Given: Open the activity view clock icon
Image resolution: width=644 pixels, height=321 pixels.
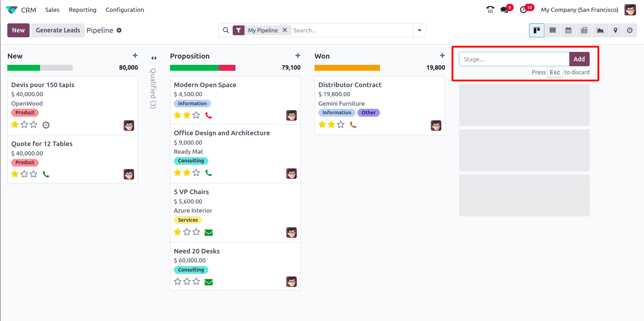Looking at the screenshot, I should 630,30.
